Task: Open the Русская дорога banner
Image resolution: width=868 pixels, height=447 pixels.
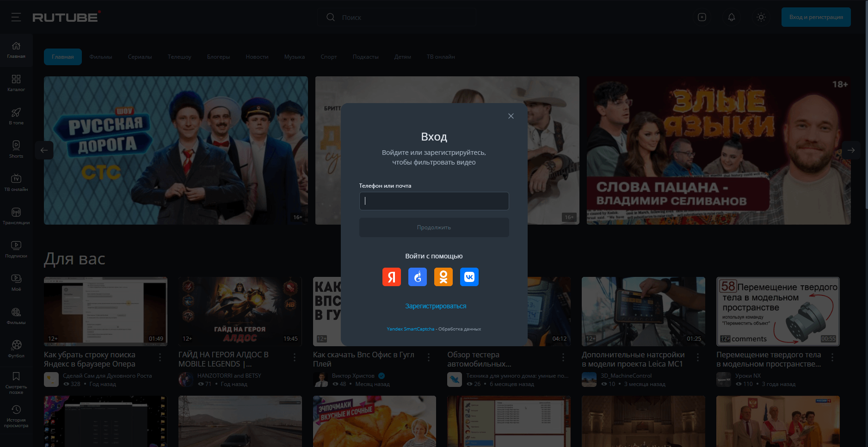Action: tap(176, 150)
